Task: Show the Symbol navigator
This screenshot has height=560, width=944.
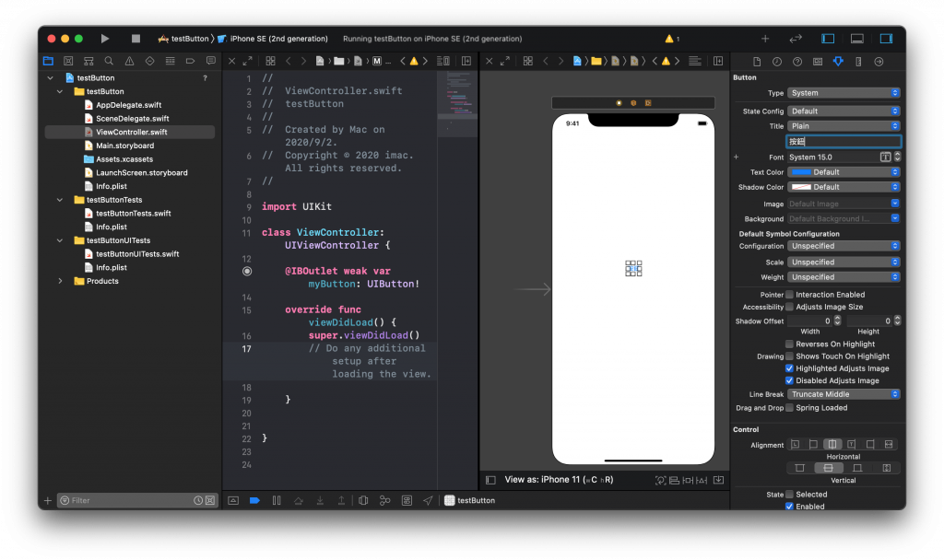Action: pos(88,61)
